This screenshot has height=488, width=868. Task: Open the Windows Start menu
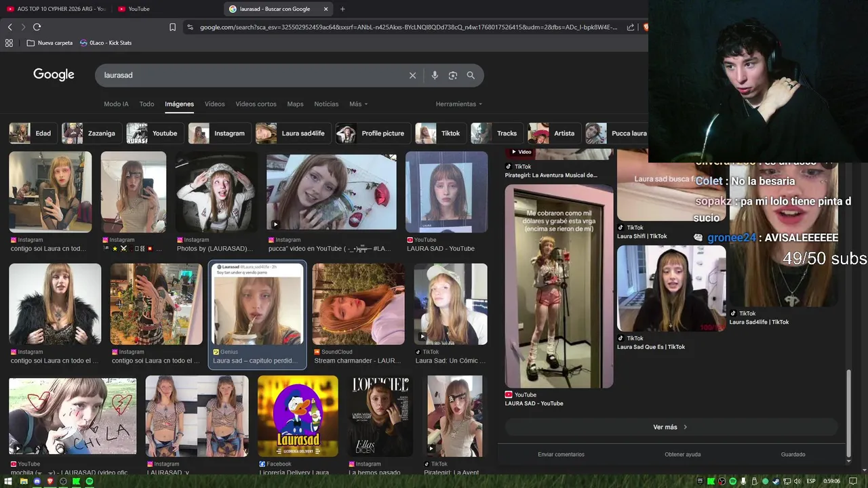[8, 481]
